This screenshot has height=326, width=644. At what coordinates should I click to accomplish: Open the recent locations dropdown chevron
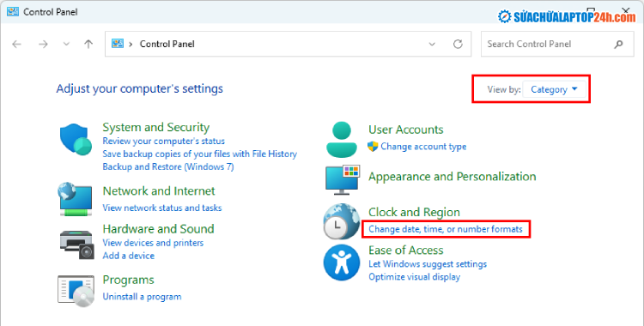pyautogui.click(x=66, y=44)
